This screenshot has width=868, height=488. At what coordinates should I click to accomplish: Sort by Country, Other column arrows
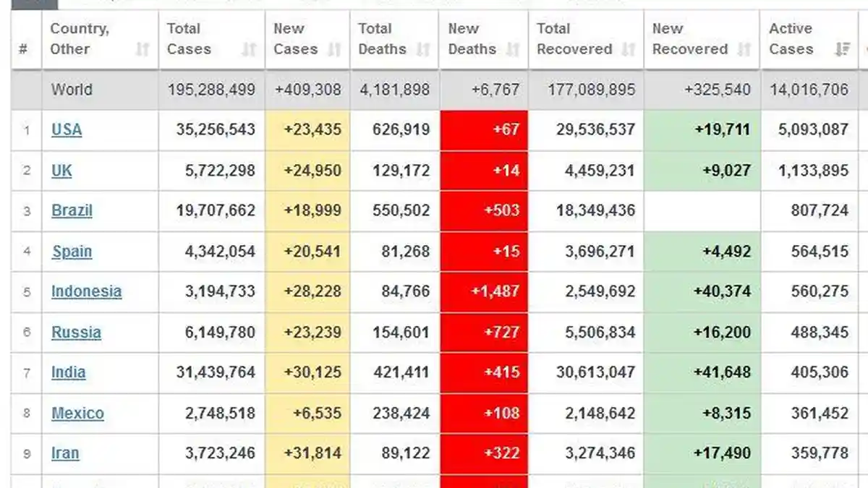[x=142, y=50]
